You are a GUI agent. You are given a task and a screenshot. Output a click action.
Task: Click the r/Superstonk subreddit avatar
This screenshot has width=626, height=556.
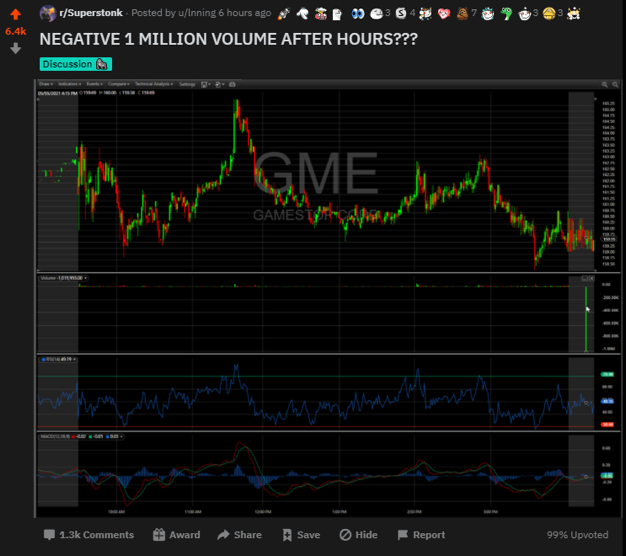pyautogui.click(x=48, y=13)
